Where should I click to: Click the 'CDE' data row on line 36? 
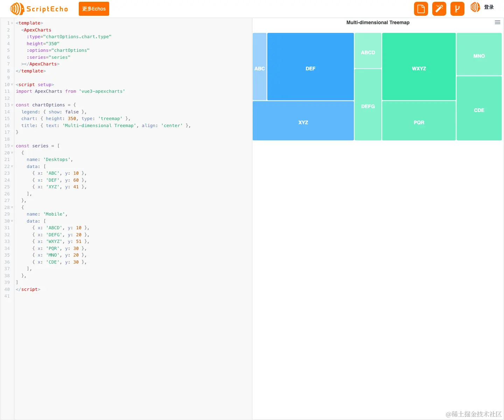tap(59, 262)
